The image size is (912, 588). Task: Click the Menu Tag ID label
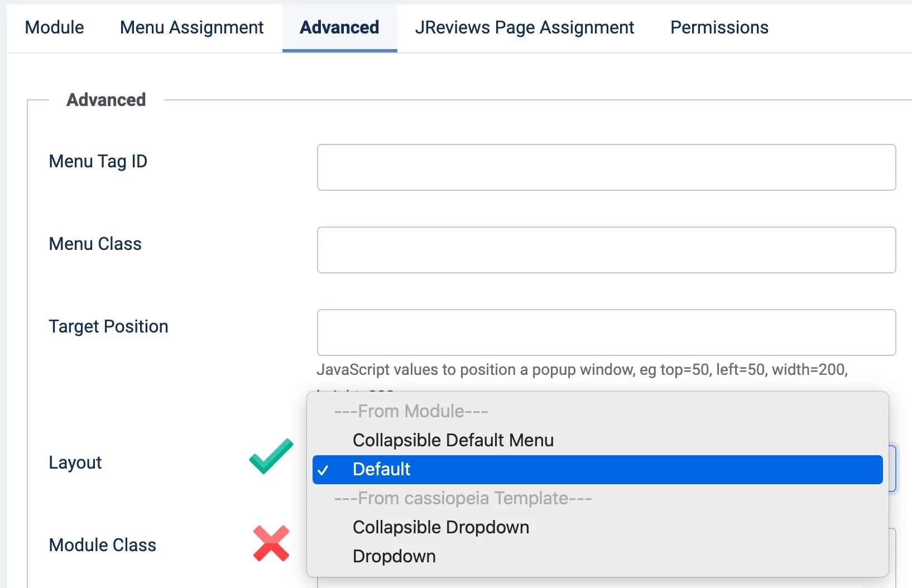(x=98, y=161)
